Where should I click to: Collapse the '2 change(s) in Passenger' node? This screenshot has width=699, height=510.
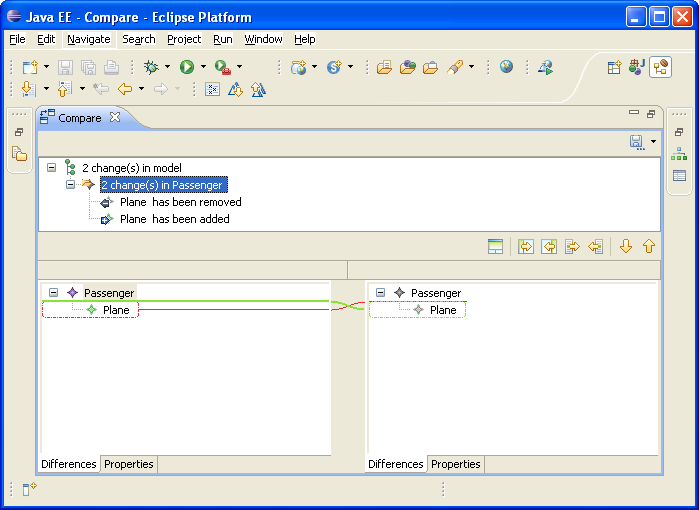[x=70, y=185]
